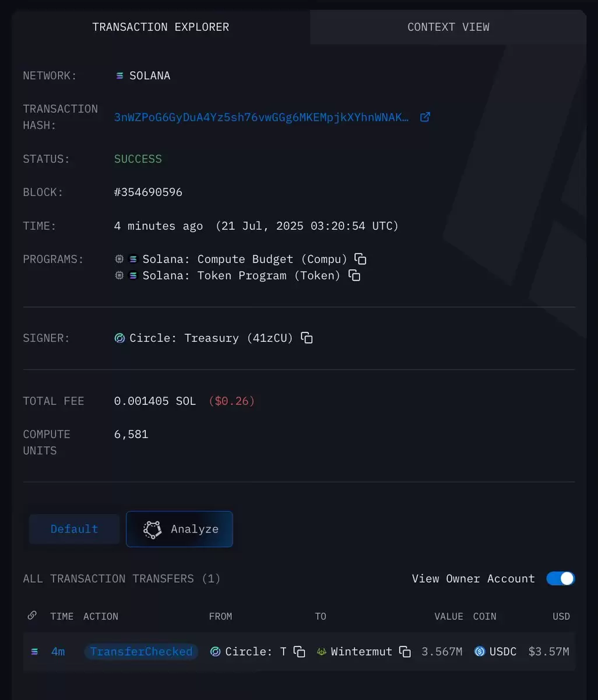Click the Solana icon in transfer row
The width and height of the screenshot is (598, 700).
coord(34,652)
